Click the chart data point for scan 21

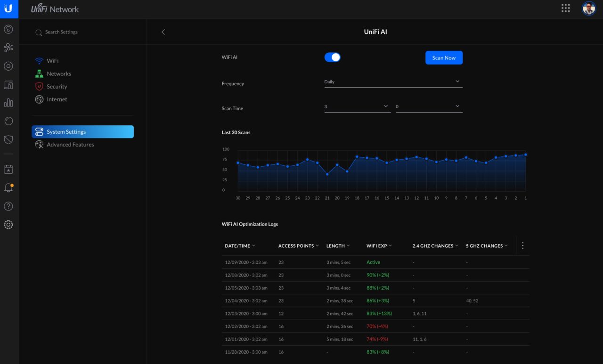(x=327, y=174)
